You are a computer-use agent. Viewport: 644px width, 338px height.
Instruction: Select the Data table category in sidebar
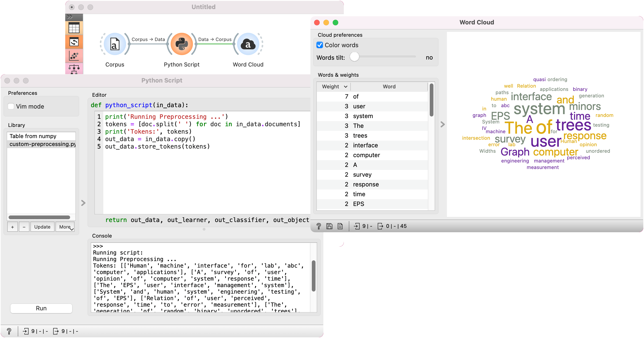click(74, 28)
